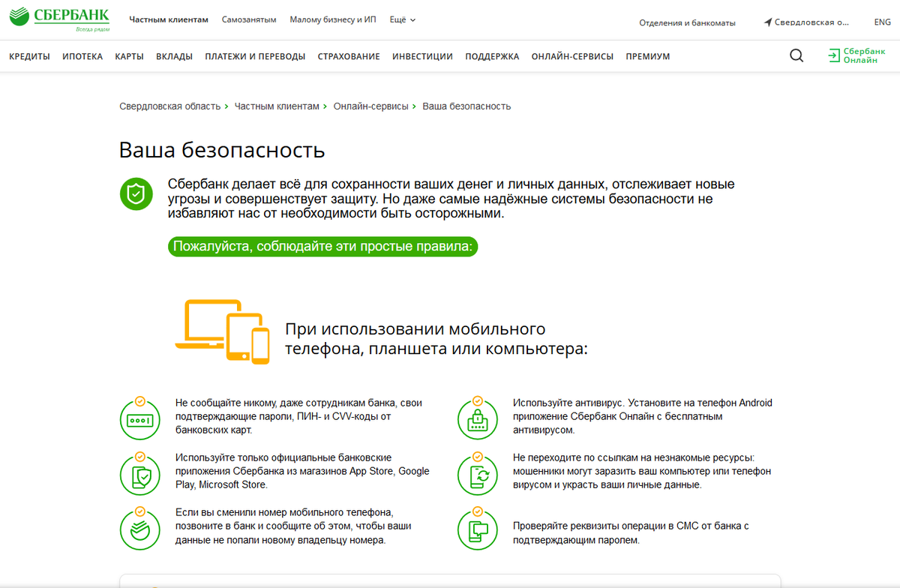
Task: Open the Частным клиентам section
Action: click(x=169, y=20)
